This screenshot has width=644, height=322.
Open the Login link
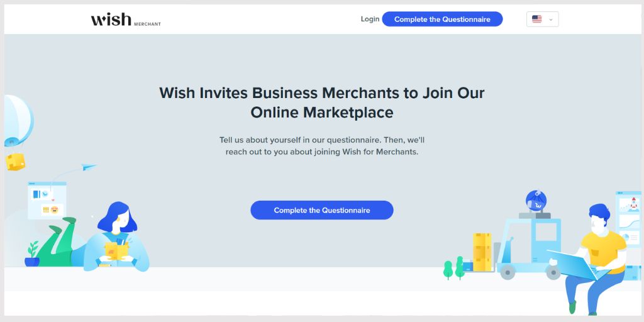tap(370, 19)
